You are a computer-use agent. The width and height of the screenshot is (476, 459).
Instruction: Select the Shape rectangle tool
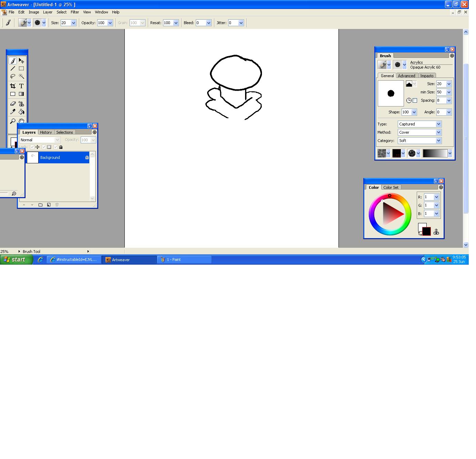click(13, 94)
